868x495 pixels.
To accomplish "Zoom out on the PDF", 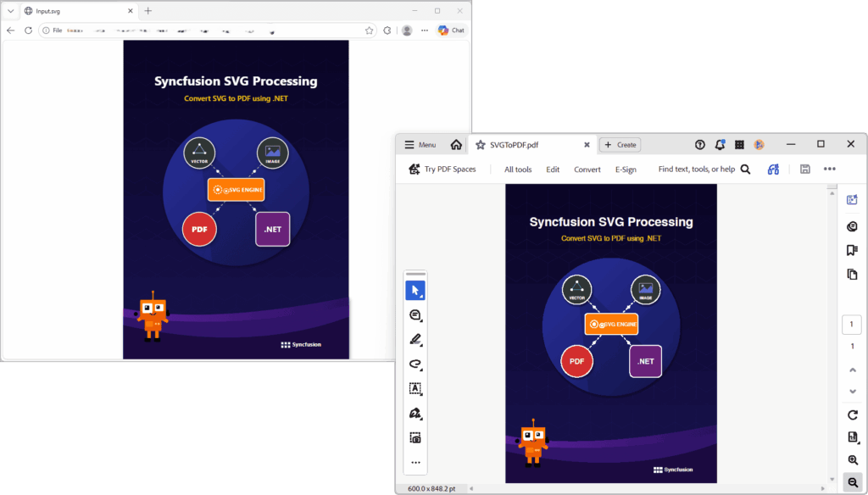I will coord(853,482).
